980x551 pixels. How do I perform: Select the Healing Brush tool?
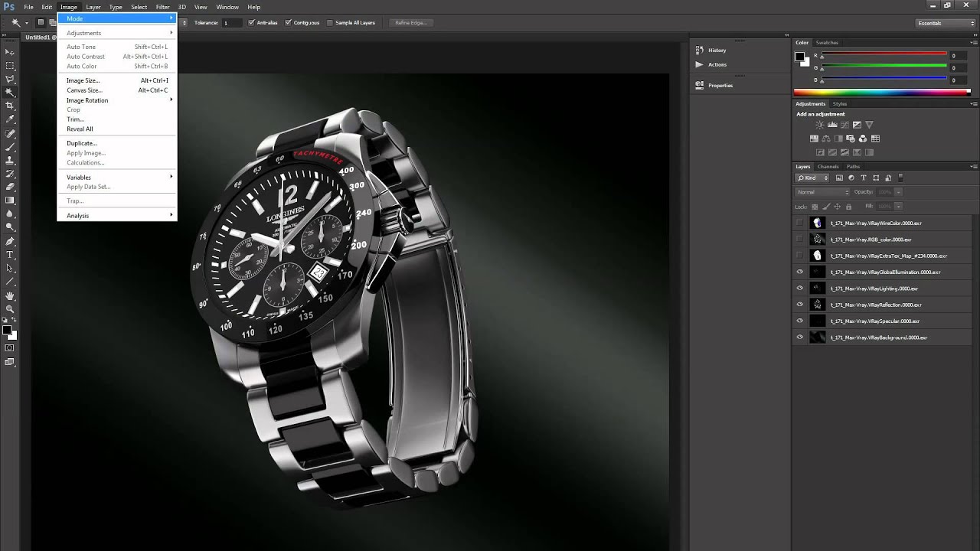coord(10,133)
